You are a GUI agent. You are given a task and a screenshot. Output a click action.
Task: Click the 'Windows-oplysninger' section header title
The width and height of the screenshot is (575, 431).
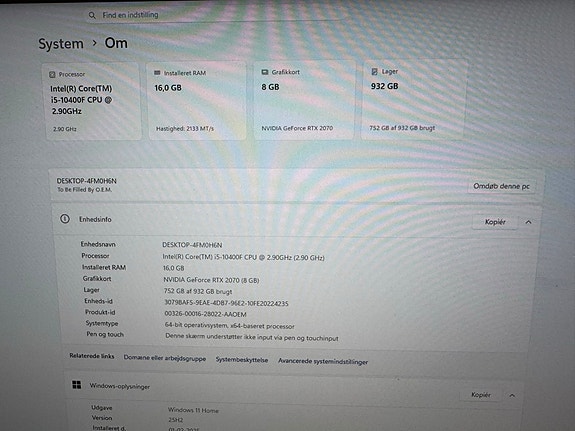click(x=120, y=386)
